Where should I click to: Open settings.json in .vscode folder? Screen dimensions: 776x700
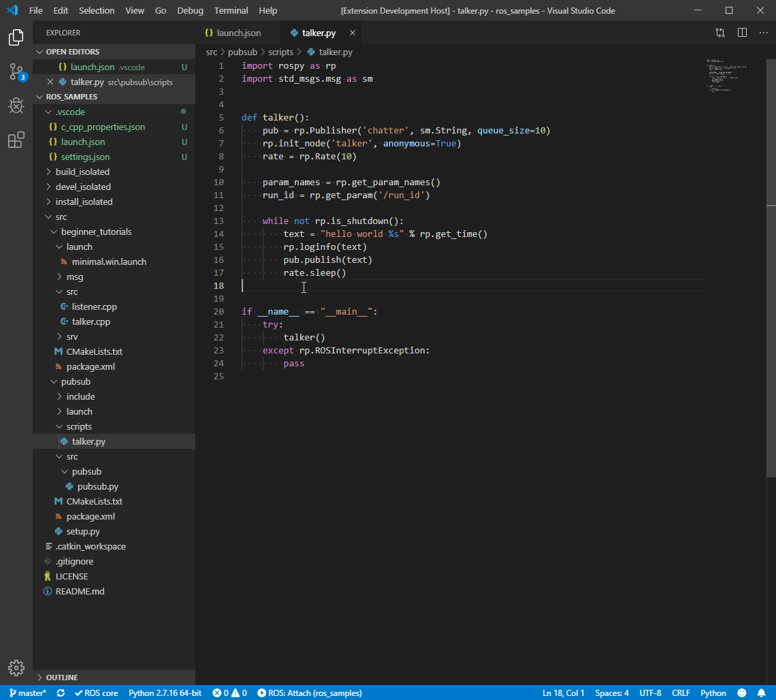(114, 157)
